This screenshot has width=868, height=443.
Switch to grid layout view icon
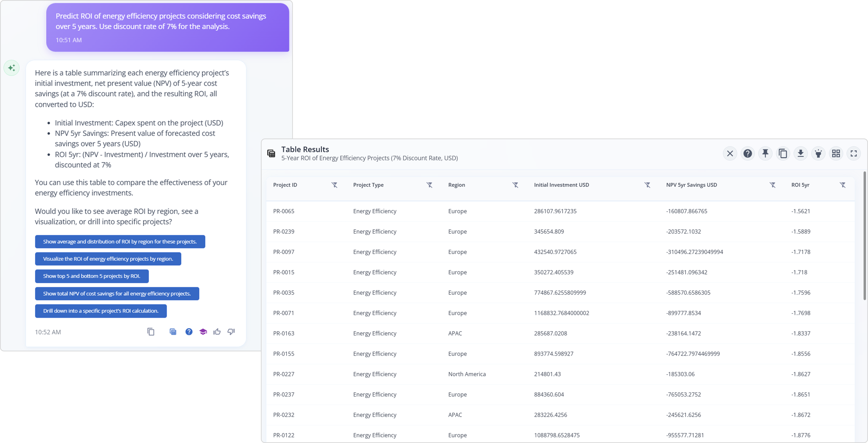pyautogui.click(x=836, y=154)
